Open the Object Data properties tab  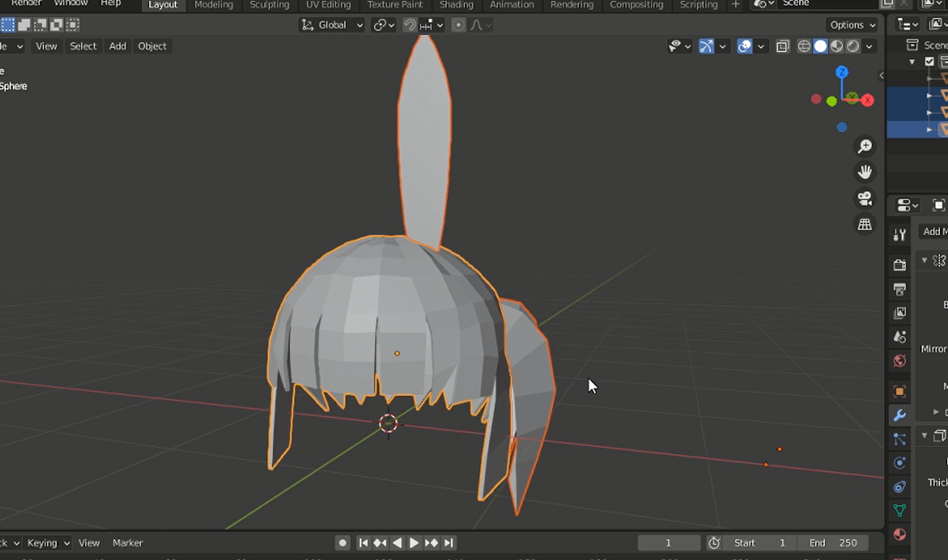click(x=900, y=511)
